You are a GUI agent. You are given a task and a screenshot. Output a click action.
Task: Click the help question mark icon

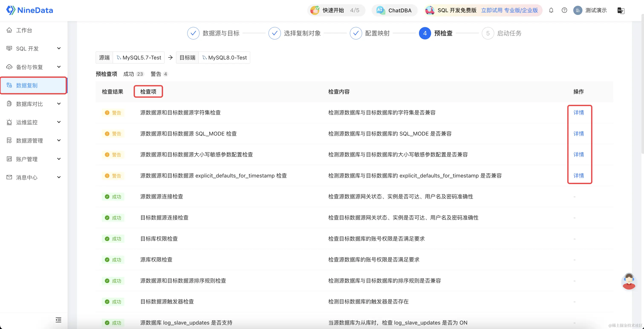pyautogui.click(x=564, y=10)
